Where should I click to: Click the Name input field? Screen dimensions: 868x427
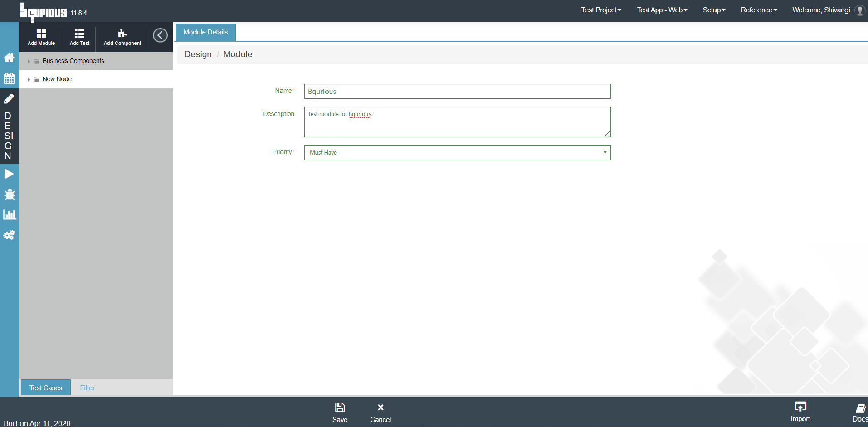click(457, 91)
